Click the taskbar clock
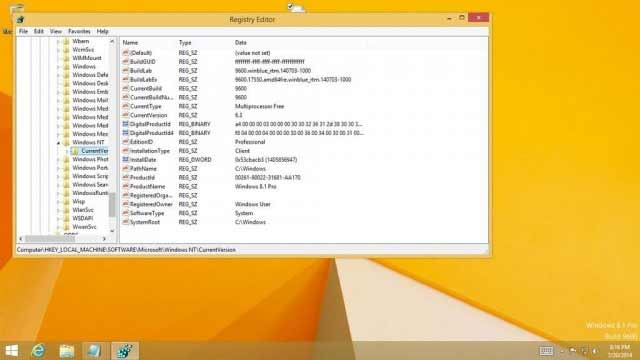 620,351
